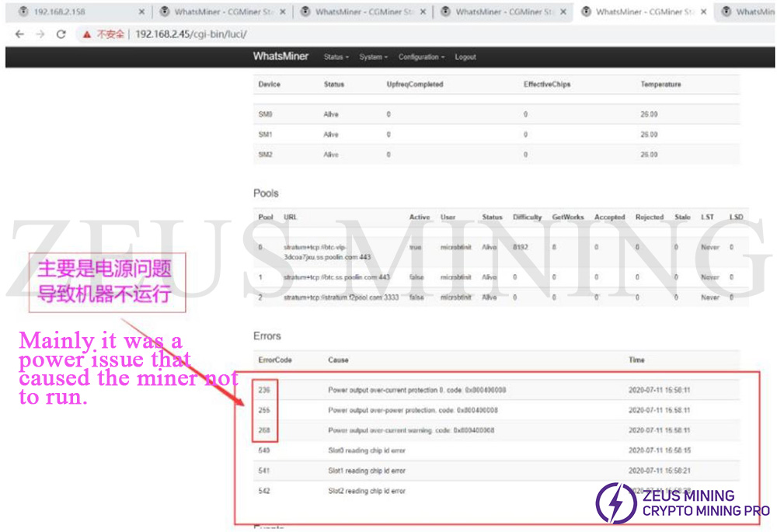Screen dimensions: 777x532
Task: Close the second tab with its X
Action: (x=282, y=12)
